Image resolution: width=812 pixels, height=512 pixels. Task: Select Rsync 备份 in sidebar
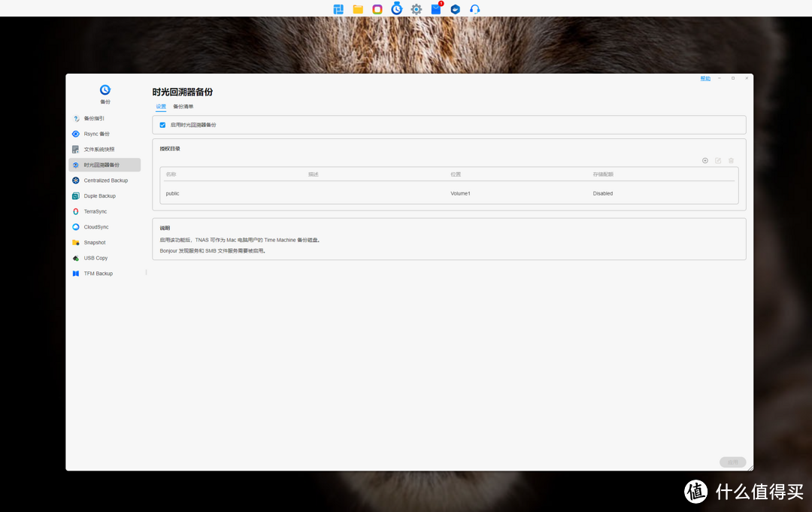coord(96,134)
